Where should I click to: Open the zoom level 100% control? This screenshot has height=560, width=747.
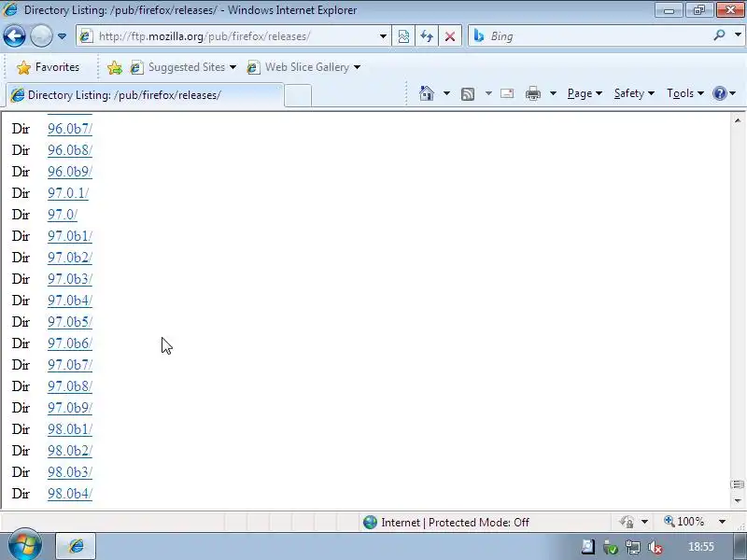[684, 522]
